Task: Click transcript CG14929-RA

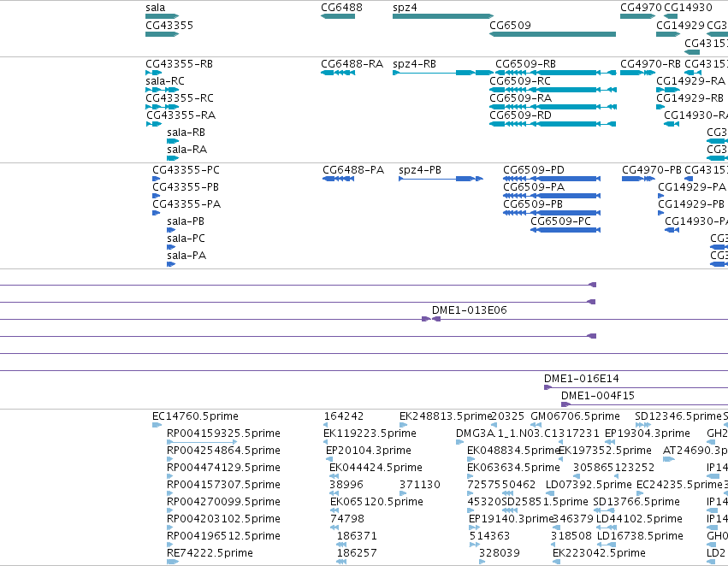Action: pos(668,90)
